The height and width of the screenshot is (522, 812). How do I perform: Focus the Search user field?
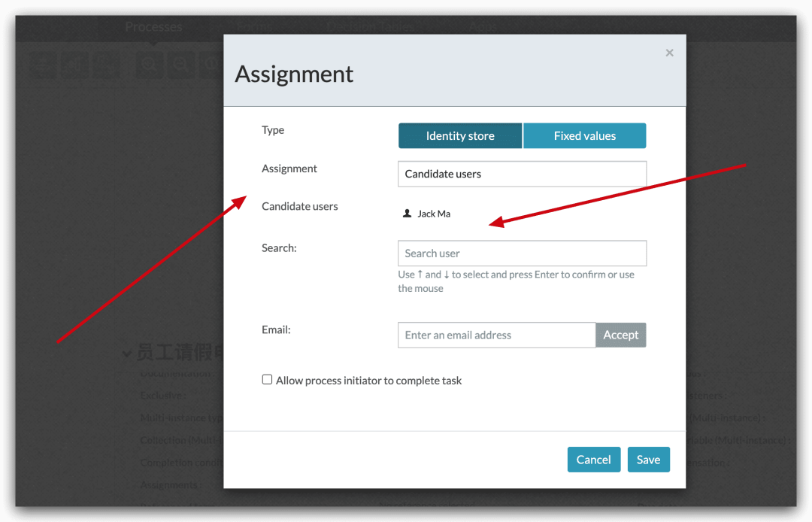tap(522, 253)
